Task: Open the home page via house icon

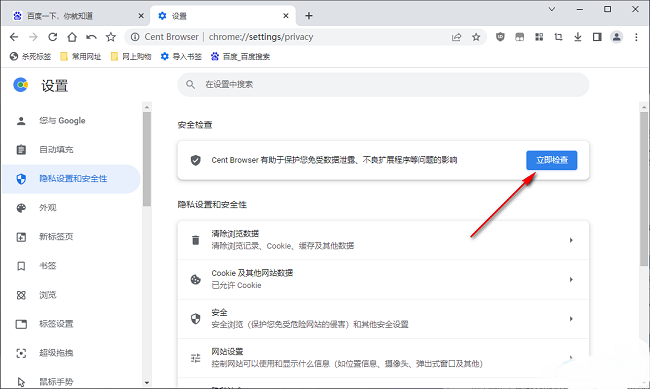Action: [x=72, y=37]
